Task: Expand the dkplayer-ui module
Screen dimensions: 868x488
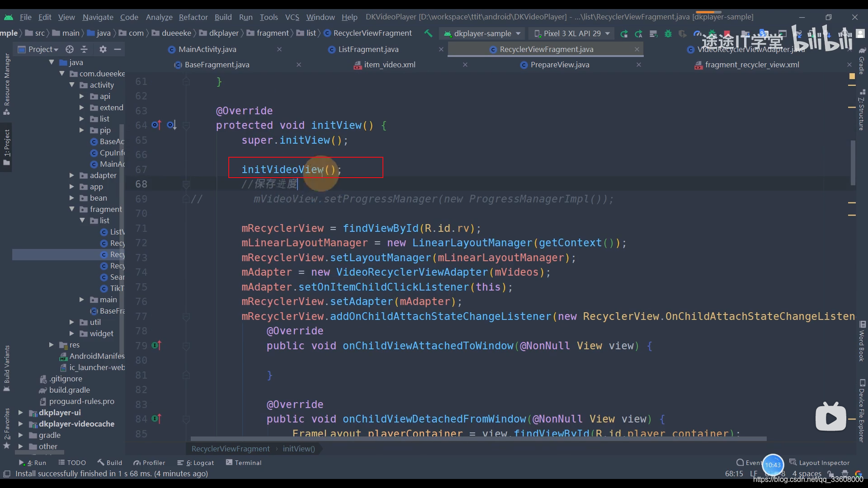Action: pyautogui.click(x=20, y=413)
